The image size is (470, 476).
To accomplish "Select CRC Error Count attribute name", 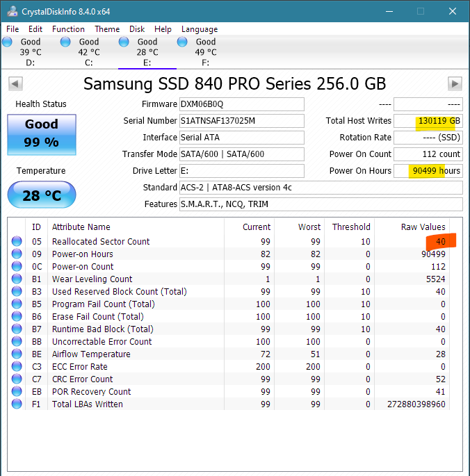I will point(82,379).
